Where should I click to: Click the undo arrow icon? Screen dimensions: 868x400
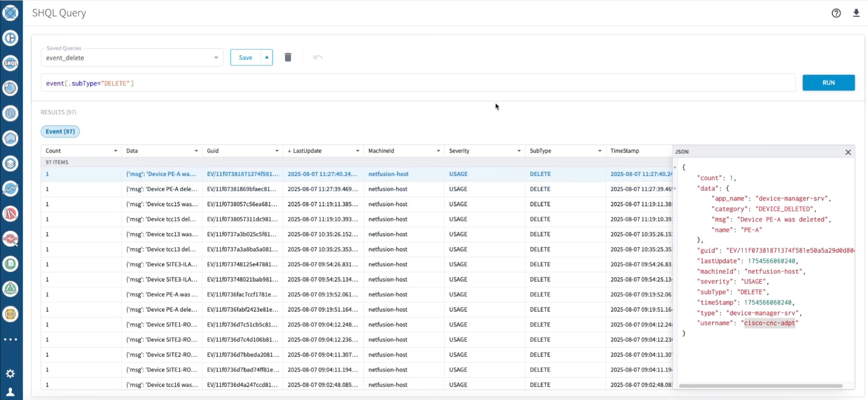pos(318,57)
